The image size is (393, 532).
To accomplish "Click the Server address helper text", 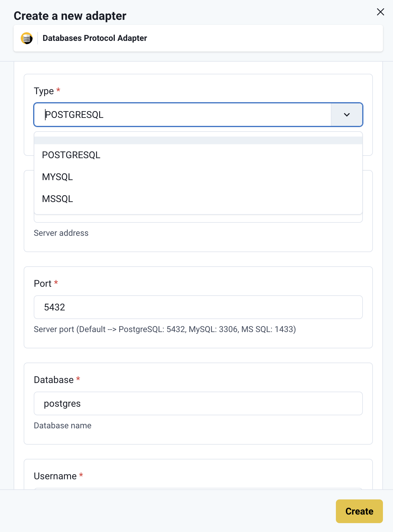I will pyautogui.click(x=61, y=233).
